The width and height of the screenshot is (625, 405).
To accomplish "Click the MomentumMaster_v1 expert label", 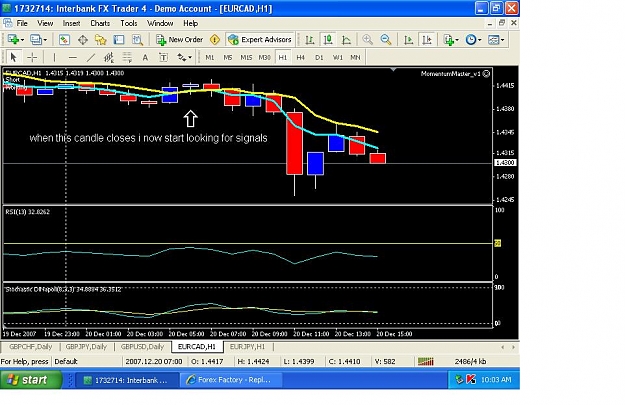I will pyautogui.click(x=455, y=74).
